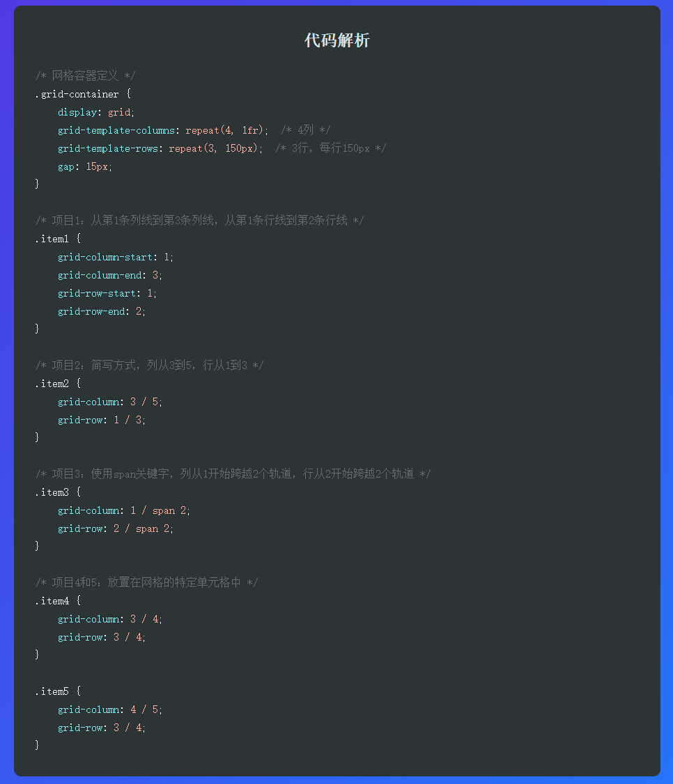Click the grid-template-rows property line
This screenshot has width=673, height=784.
(x=160, y=148)
